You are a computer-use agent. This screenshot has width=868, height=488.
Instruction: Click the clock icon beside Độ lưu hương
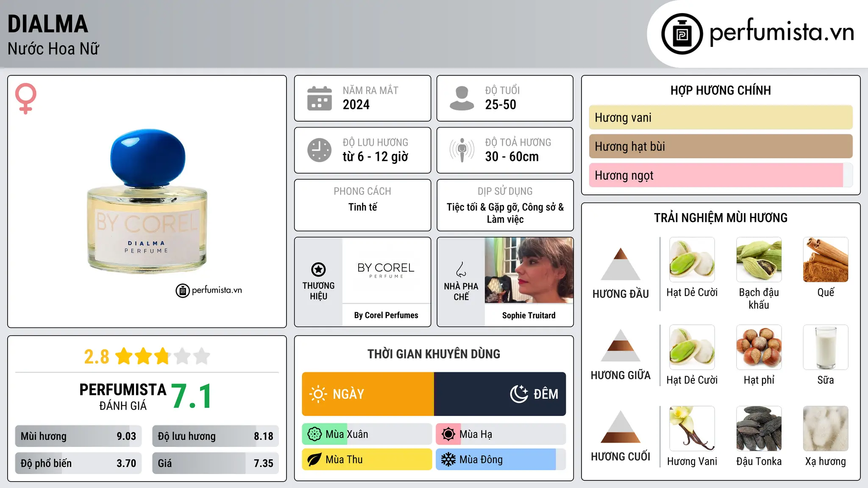pos(320,150)
